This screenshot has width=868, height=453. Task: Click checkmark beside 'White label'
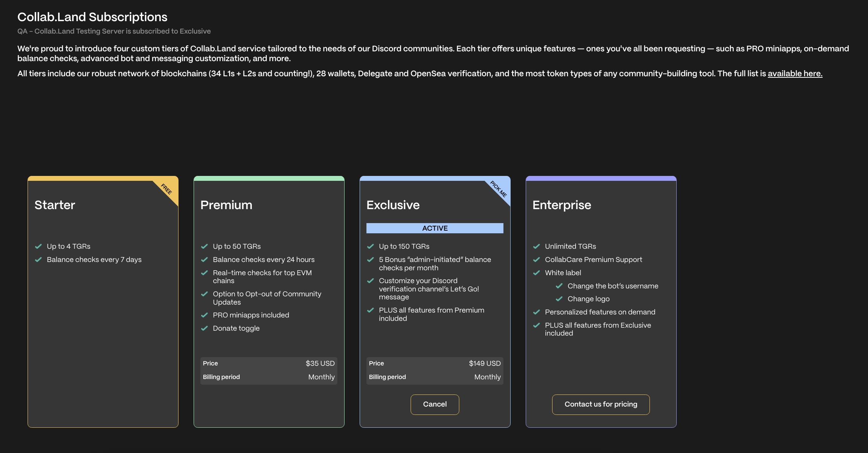pos(536,273)
